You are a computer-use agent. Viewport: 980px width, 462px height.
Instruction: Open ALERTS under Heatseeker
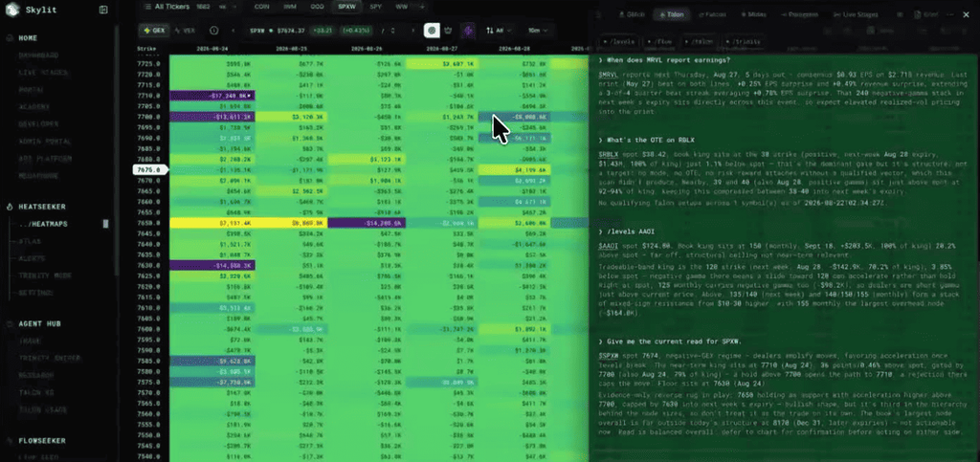[32, 258]
